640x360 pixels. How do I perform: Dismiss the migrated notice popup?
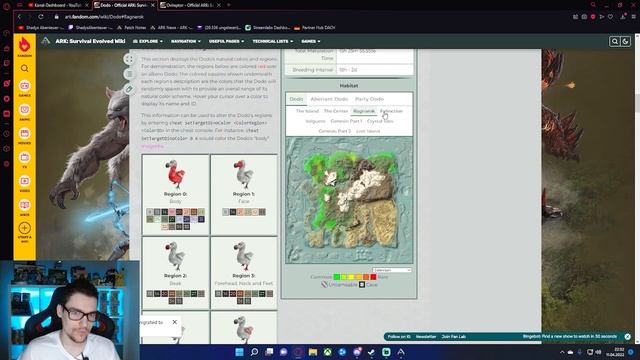tap(175, 322)
